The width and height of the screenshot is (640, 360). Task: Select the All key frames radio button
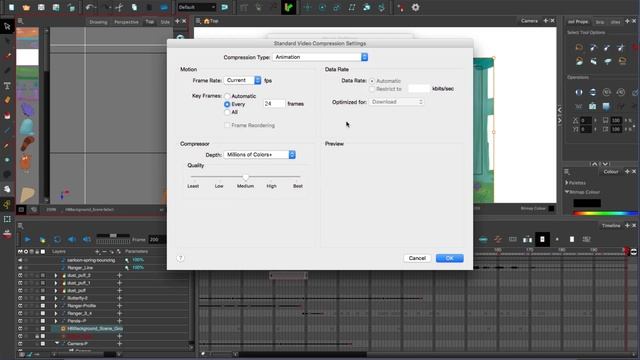point(227,112)
